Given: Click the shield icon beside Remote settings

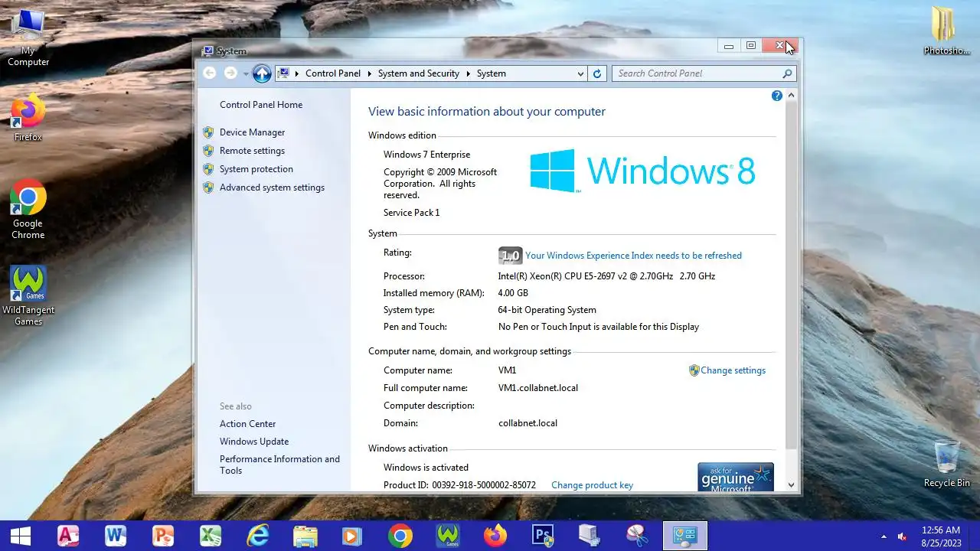Looking at the screenshot, I should tap(208, 151).
